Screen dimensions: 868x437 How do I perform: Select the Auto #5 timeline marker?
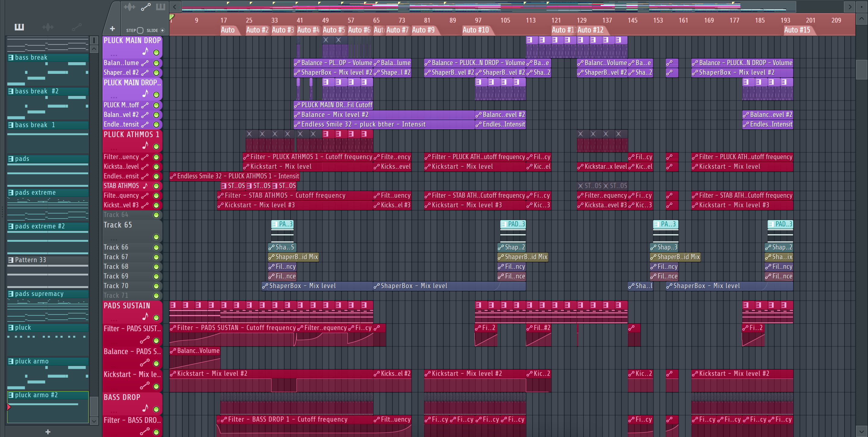pos(334,30)
